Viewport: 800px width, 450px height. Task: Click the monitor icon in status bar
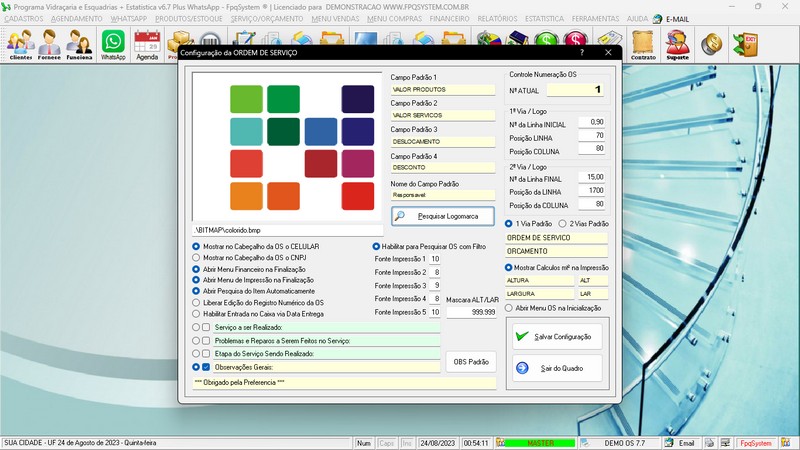725,443
